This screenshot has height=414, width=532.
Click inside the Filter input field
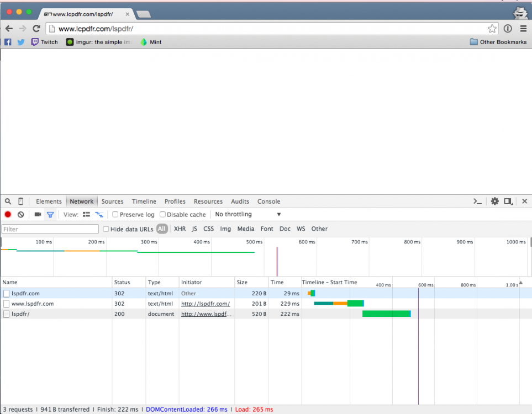pos(50,229)
